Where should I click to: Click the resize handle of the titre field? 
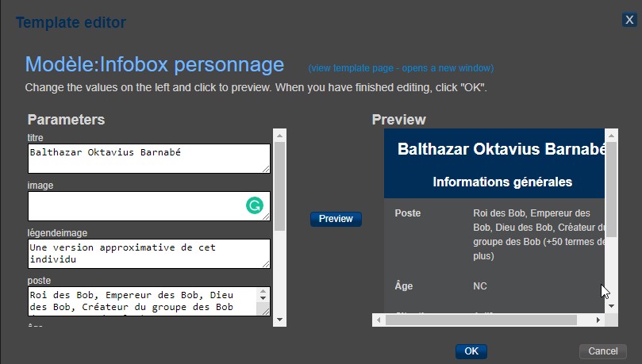[x=266, y=168]
